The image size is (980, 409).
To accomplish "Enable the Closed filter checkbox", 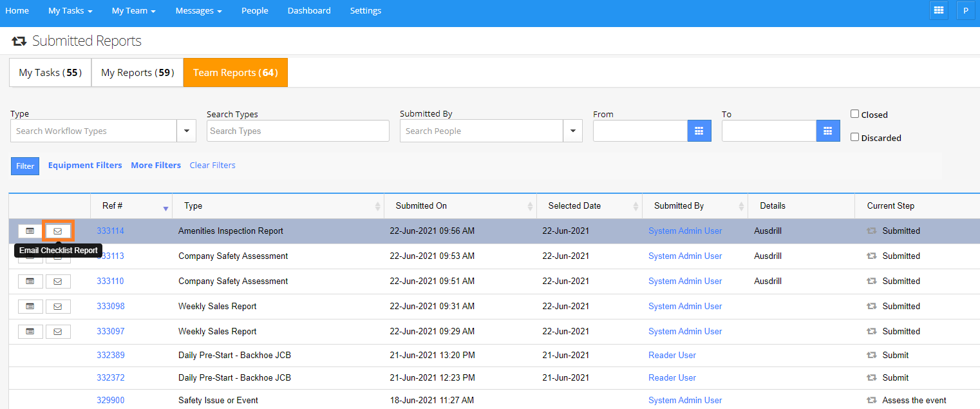I will [854, 114].
